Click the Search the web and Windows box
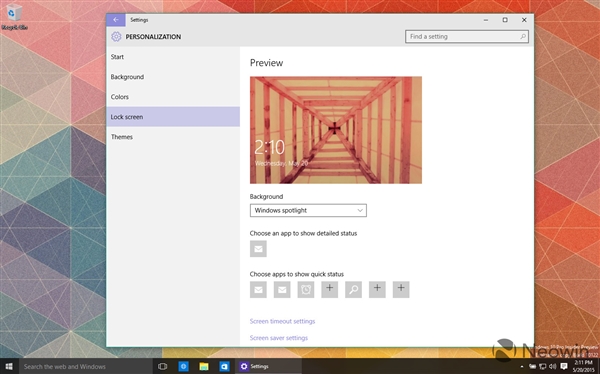 point(86,366)
